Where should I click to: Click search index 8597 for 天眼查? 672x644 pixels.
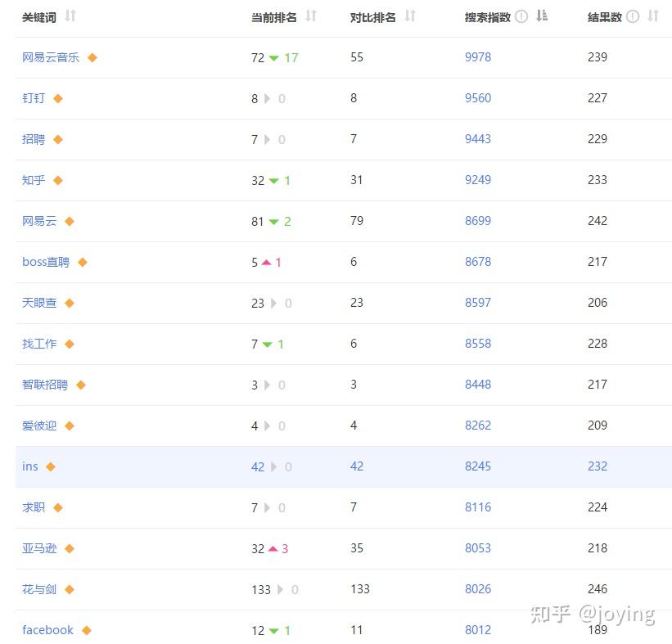pos(478,303)
